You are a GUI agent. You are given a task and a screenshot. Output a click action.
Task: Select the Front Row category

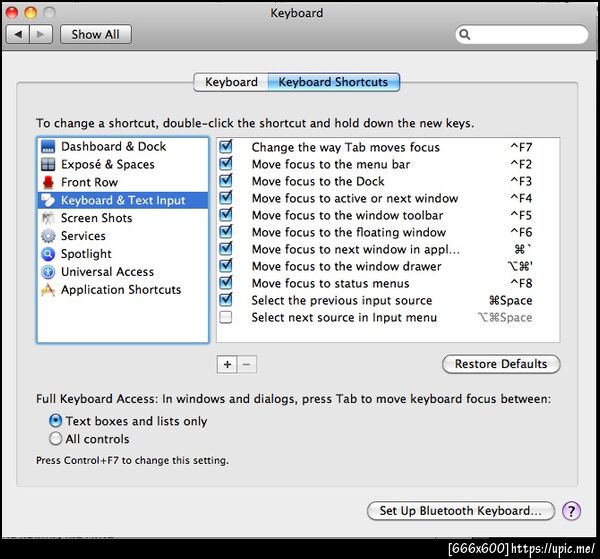123,183
